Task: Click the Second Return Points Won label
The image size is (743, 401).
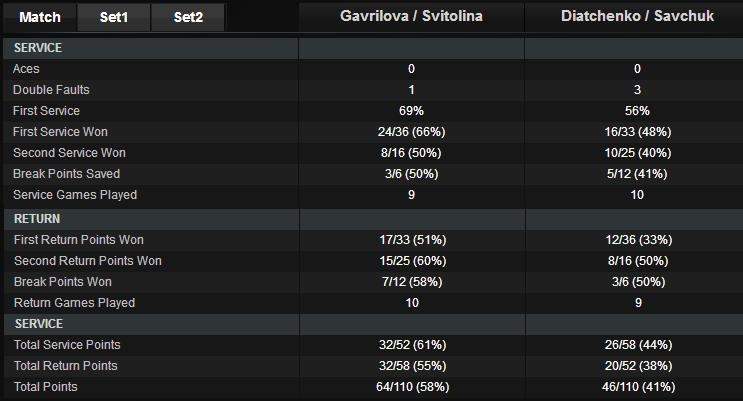Action: (87, 261)
